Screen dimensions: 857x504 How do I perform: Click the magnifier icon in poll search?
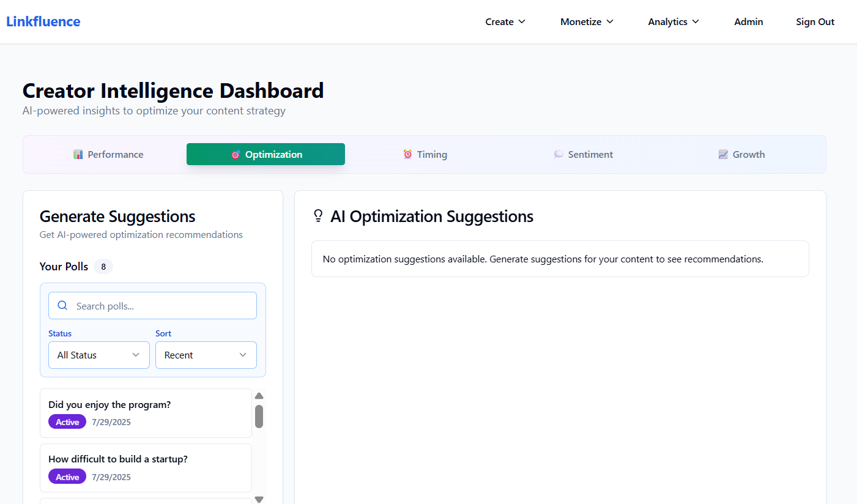coord(62,306)
